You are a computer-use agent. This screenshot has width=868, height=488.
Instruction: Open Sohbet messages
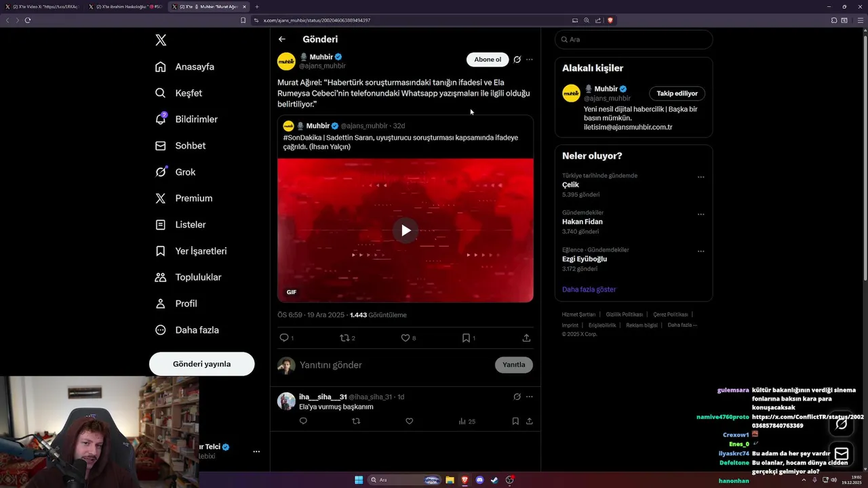(x=180, y=146)
